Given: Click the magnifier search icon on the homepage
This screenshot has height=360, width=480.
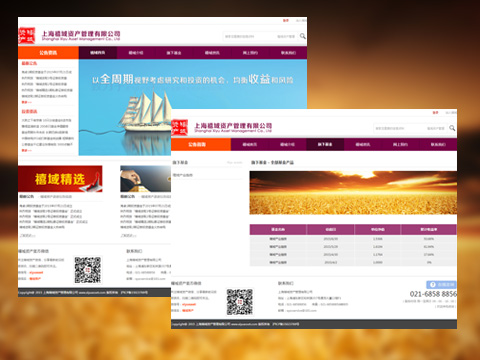Looking at the screenshot, I should tap(303, 36).
